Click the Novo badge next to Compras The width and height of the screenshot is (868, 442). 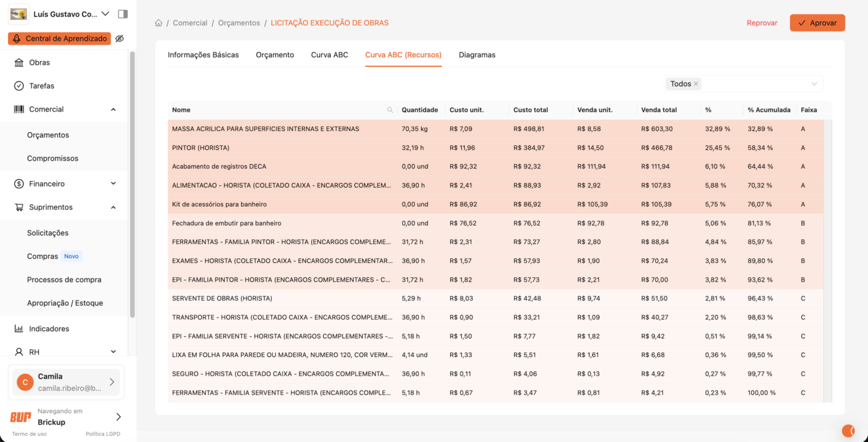tap(72, 256)
